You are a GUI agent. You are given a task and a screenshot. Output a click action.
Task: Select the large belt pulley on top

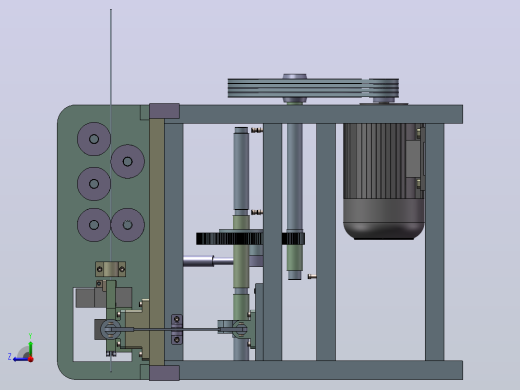coord(295,88)
